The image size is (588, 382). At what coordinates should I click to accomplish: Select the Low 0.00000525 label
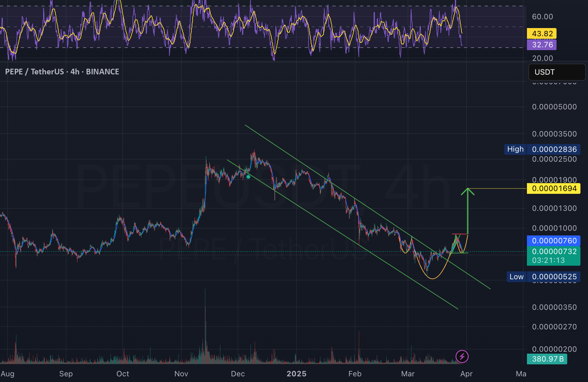543,277
